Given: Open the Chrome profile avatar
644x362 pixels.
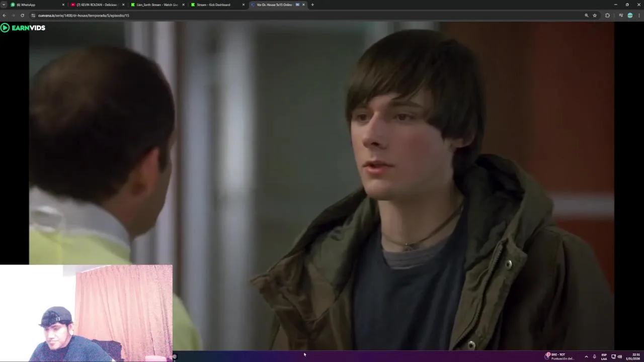Looking at the screenshot, I should [630, 16].
